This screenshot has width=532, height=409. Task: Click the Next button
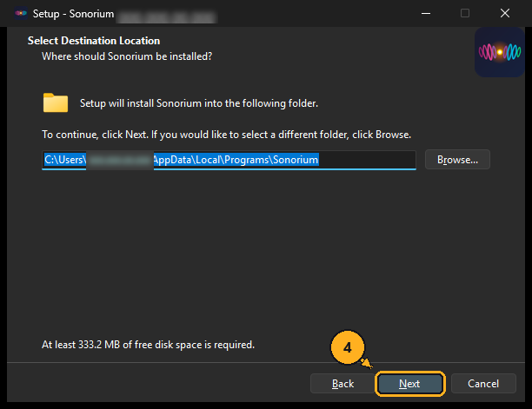[409, 384]
